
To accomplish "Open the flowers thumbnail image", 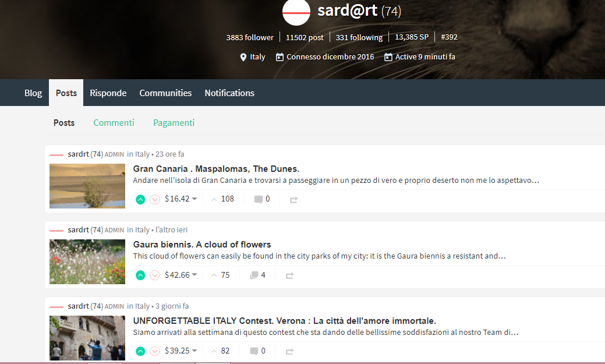I will (x=87, y=261).
